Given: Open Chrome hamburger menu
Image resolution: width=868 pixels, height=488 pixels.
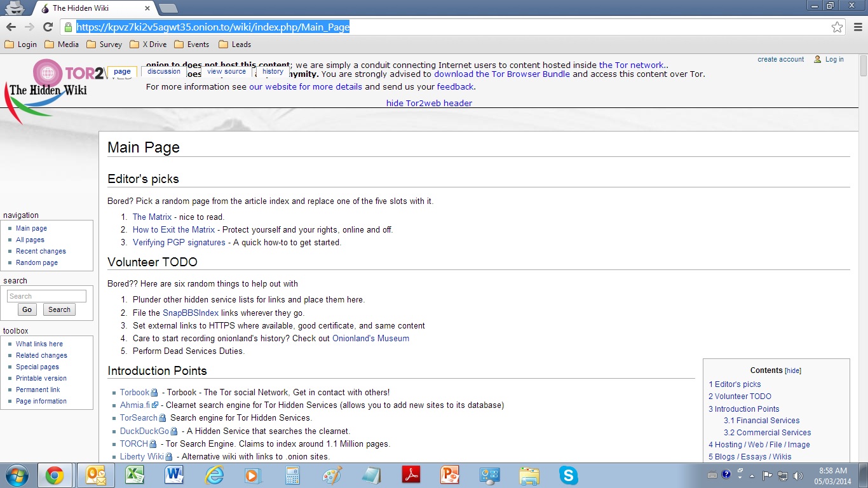Looking at the screenshot, I should [858, 27].
